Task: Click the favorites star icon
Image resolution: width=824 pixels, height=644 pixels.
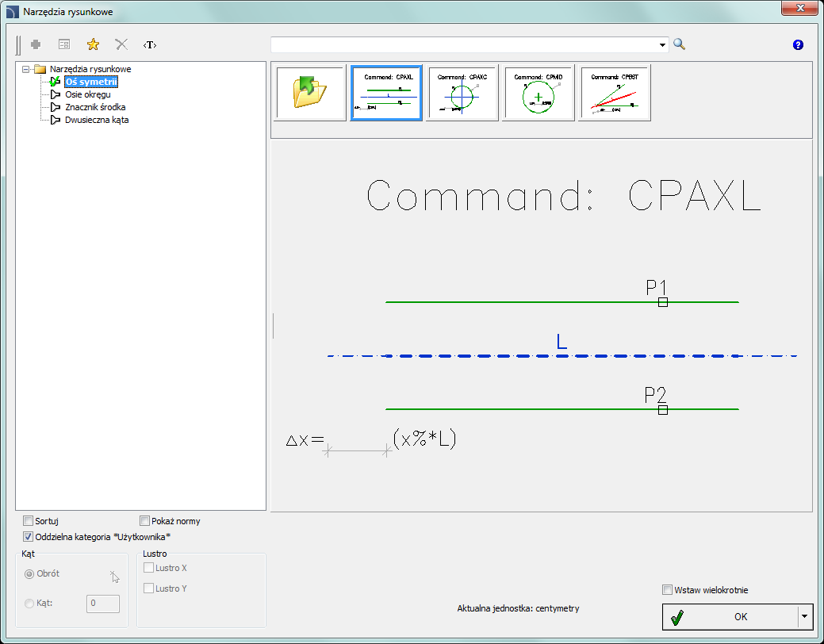Action: [93, 44]
